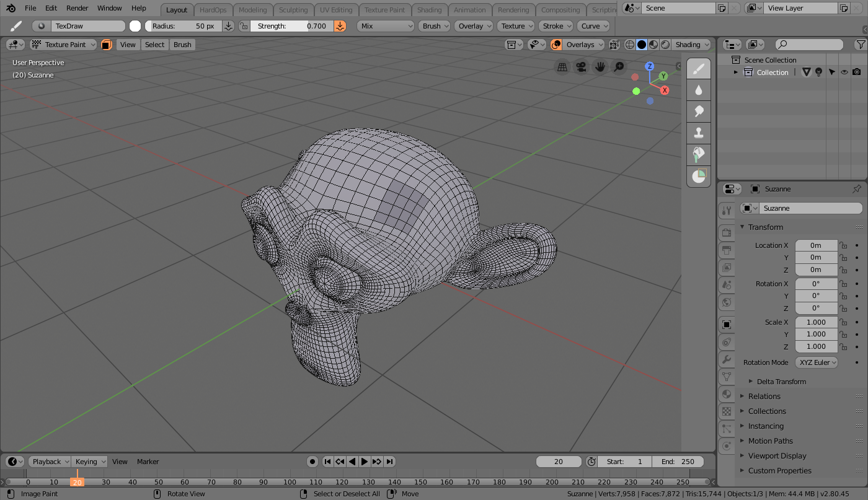This screenshot has height=500, width=868.
Task: Switch to LookDev shading mode
Action: tap(653, 45)
